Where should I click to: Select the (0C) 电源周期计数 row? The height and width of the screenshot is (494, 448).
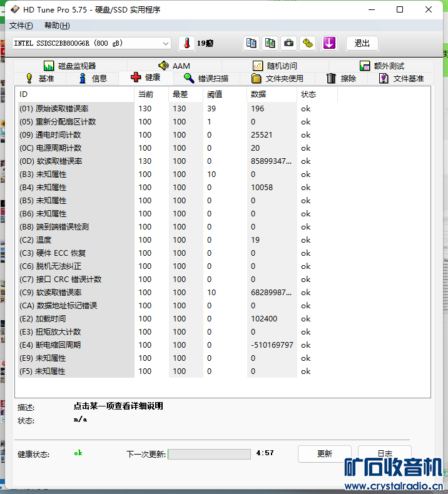tap(178, 148)
